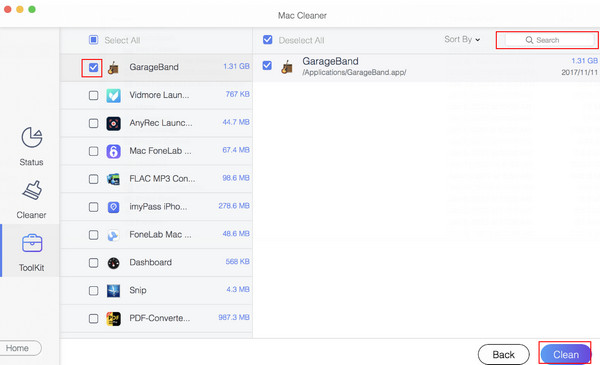Check the PDF-Converter checkbox

93,318
